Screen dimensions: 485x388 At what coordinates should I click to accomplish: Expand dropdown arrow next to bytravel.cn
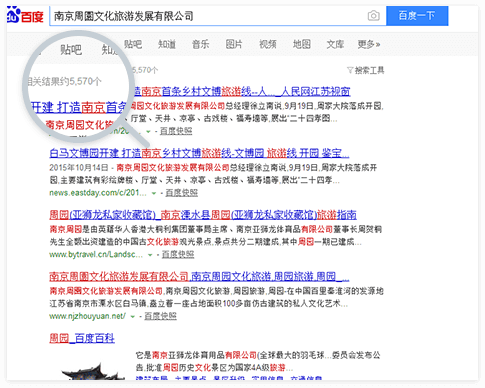[150, 255]
